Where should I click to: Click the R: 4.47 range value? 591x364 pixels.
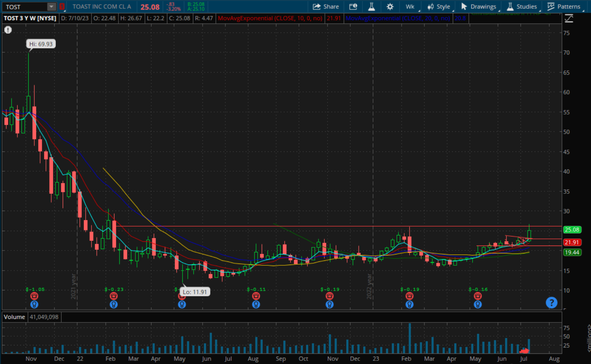[204, 18]
